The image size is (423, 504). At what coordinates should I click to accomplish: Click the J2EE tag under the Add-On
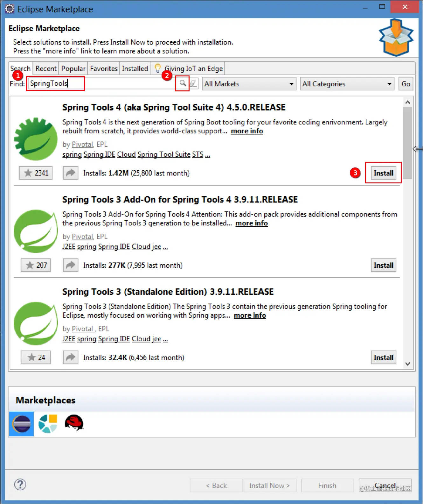point(69,246)
